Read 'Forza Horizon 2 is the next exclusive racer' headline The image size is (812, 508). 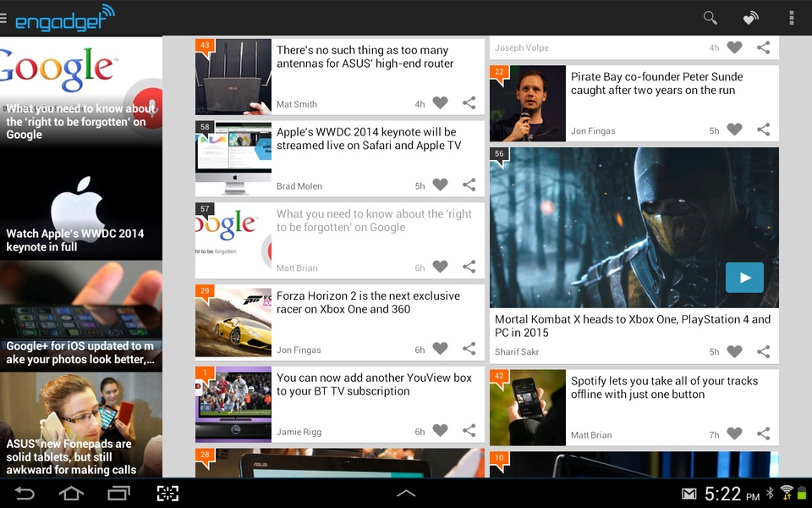pyautogui.click(x=368, y=303)
